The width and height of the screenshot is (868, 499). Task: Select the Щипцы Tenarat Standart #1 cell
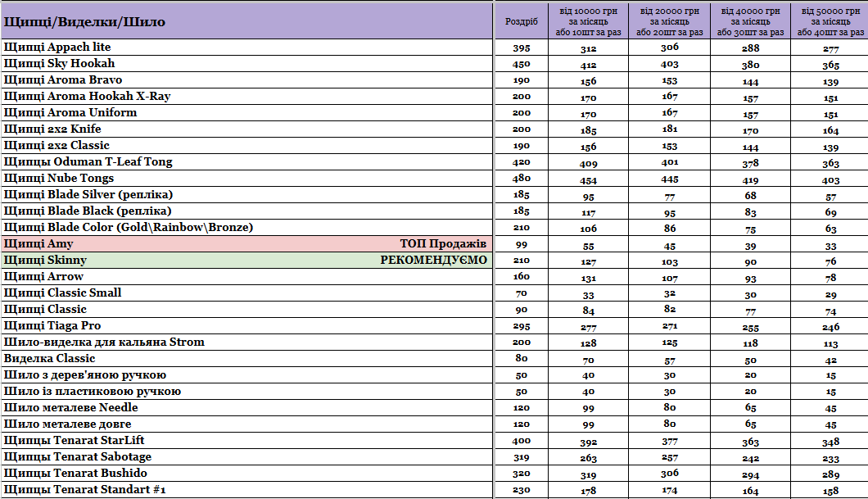[x=85, y=490]
